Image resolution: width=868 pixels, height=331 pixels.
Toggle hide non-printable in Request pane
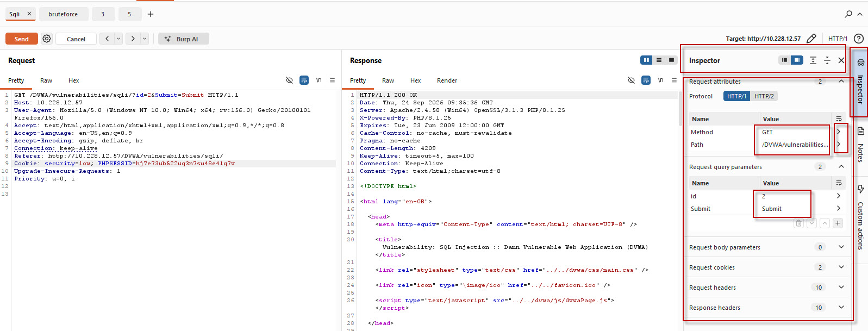tap(289, 80)
